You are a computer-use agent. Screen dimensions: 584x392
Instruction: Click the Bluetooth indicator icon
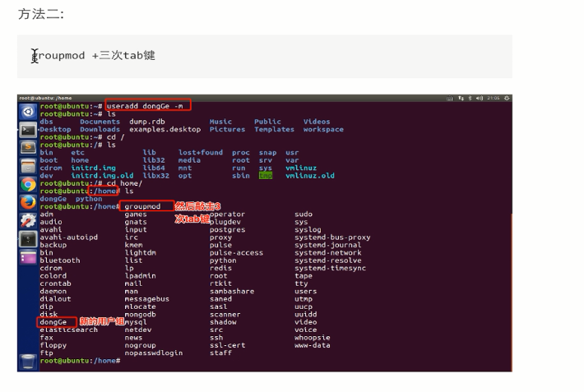point(470,99)
